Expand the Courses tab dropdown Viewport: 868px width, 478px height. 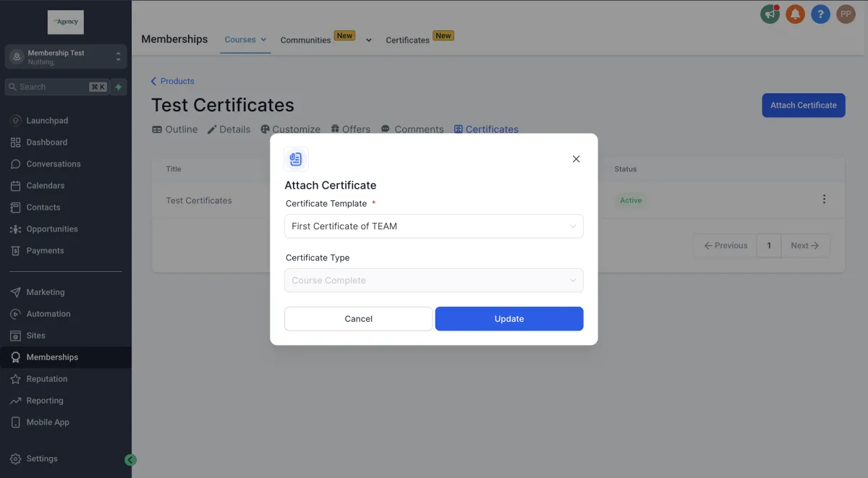[263, 40]
